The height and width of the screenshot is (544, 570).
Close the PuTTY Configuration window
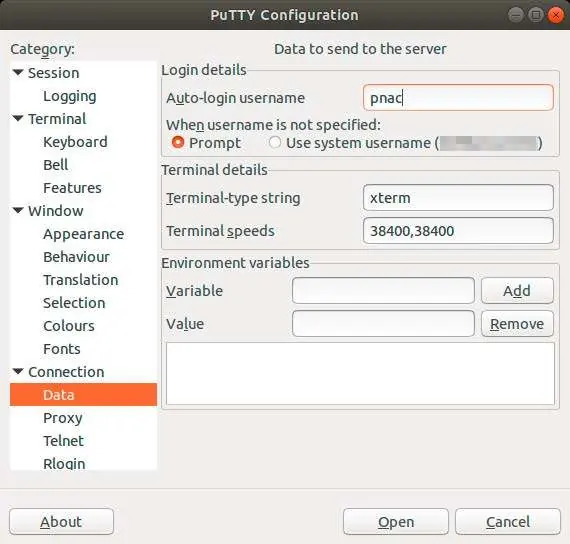pos(555,15)
